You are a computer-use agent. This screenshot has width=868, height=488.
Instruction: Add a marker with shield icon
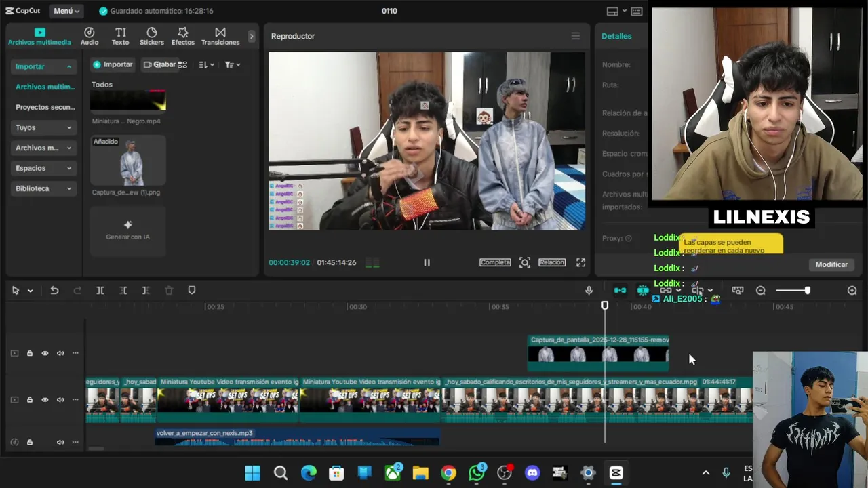[192, 290]
